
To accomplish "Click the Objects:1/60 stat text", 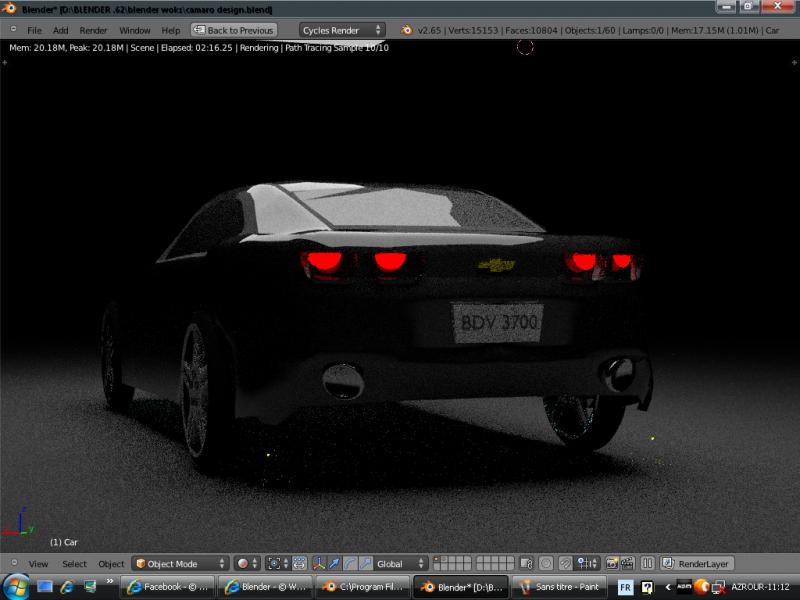I will [589, 30].
